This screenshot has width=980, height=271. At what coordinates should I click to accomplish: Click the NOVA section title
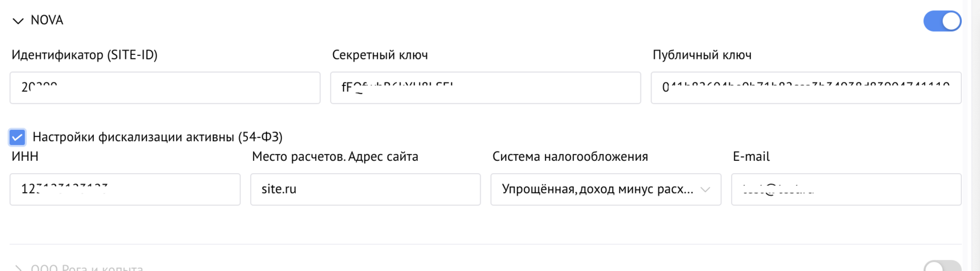[x=47, y=20]
